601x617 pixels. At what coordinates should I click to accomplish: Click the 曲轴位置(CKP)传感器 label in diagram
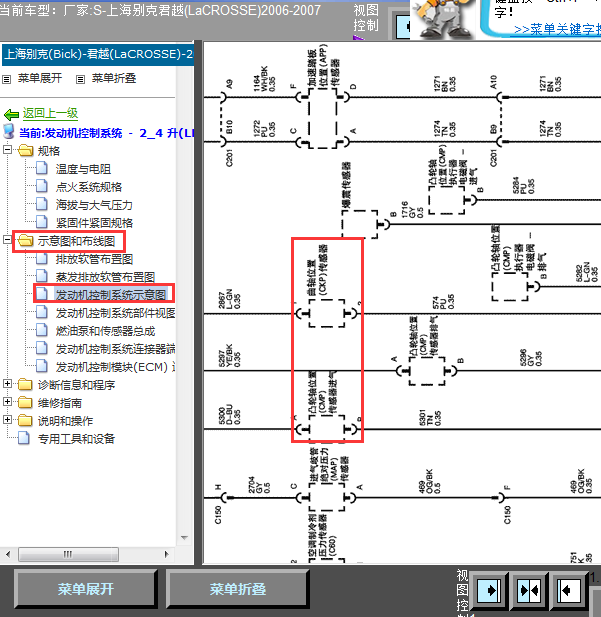click(x=316, y=270)
